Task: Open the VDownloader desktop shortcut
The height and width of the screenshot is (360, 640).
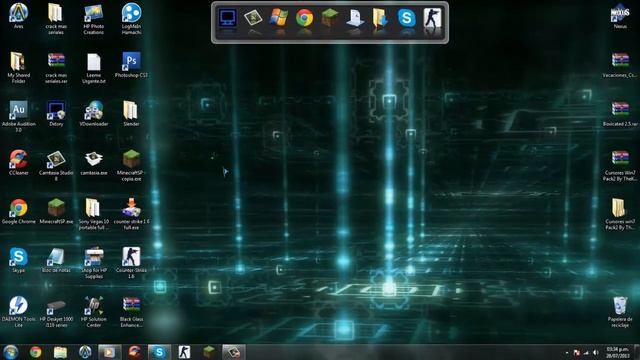Action: (x=93, y=113)
